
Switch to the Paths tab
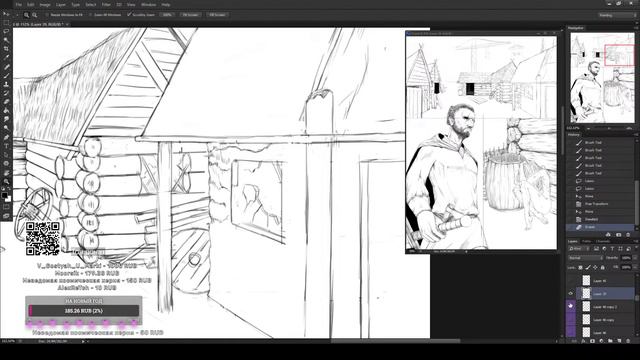(586, 241)
